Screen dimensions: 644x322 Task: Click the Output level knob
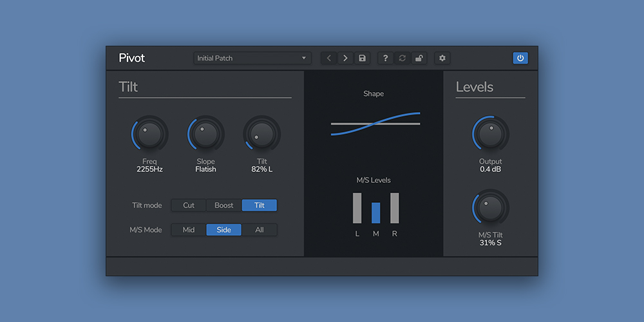(x=491, y=135)
